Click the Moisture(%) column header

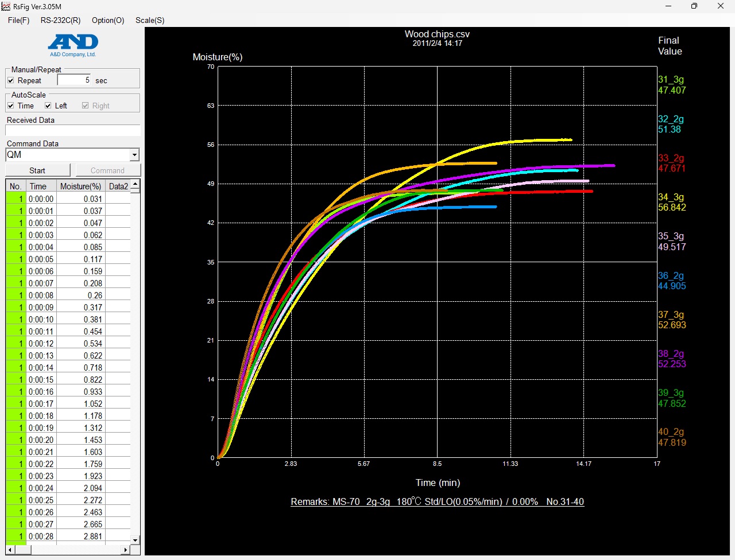(80, 186)
